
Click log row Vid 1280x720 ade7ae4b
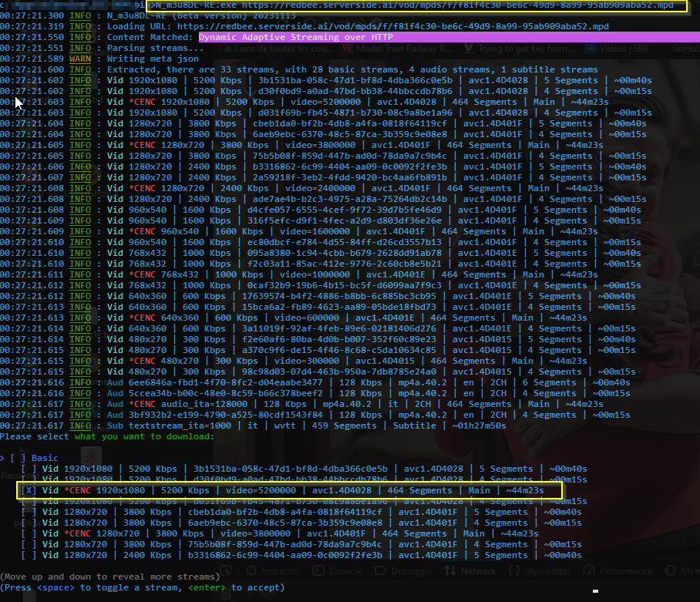click(x=323, y=199)
